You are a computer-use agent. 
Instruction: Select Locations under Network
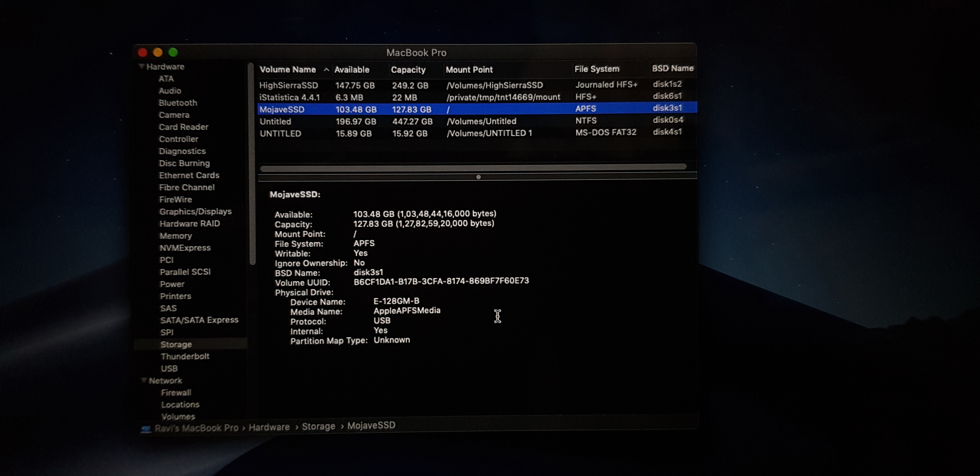tap(180, 405)
